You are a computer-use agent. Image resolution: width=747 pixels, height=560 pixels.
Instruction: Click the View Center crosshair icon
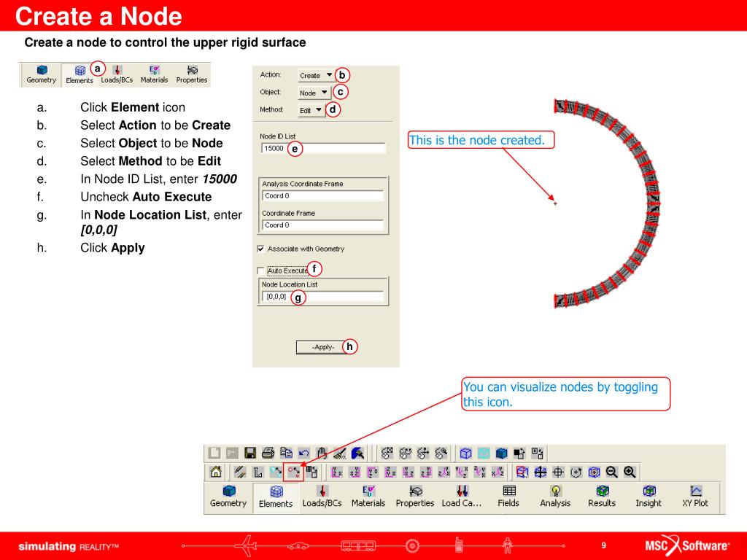point(558,472)
